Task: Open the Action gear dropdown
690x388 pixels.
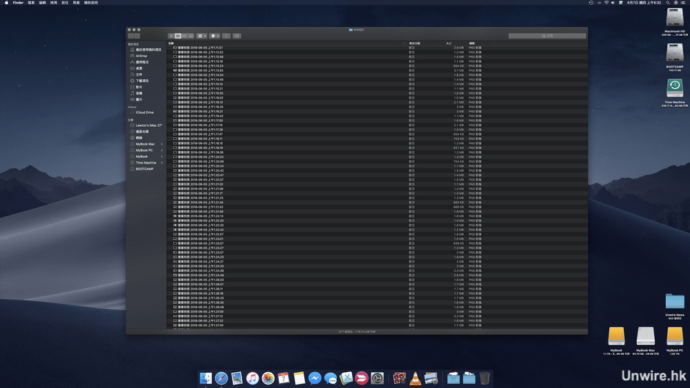Action: click(x=215, y=36)
